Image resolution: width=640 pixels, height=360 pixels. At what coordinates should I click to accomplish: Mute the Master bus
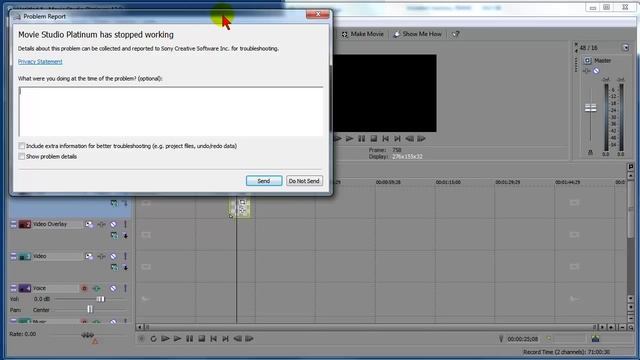(x=596, y=71)
